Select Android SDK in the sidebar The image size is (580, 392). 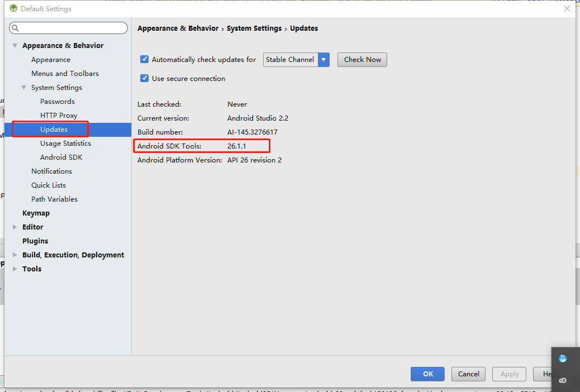coord(60,157)
